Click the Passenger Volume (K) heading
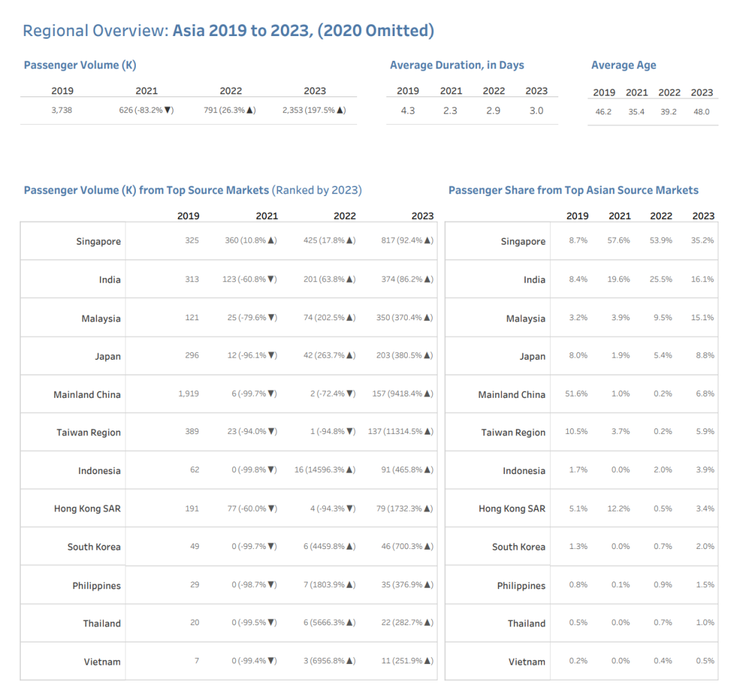The image size is (749, 700). pyautogui.click(x=80, y=65)
